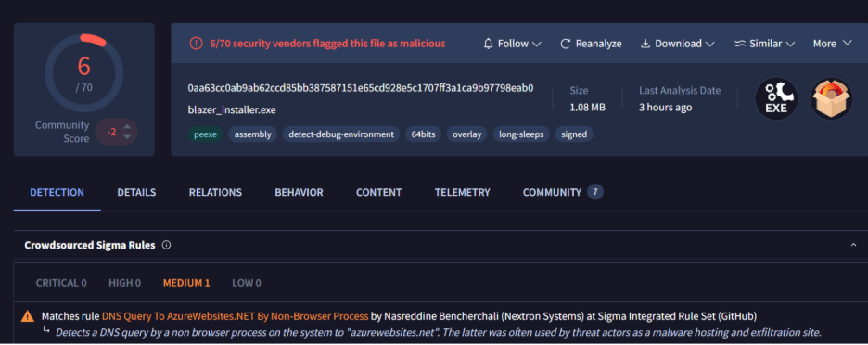Click the Crowdsourced Sigma Rules heading
This screenshot has width=868, height=345.
coord(90,245)
